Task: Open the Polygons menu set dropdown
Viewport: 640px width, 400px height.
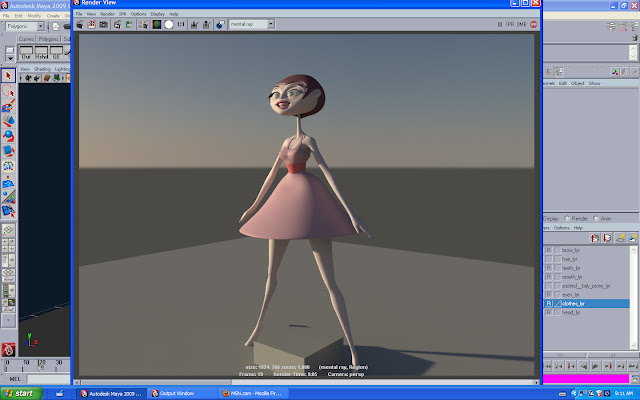Action: (x=40, y=27)
